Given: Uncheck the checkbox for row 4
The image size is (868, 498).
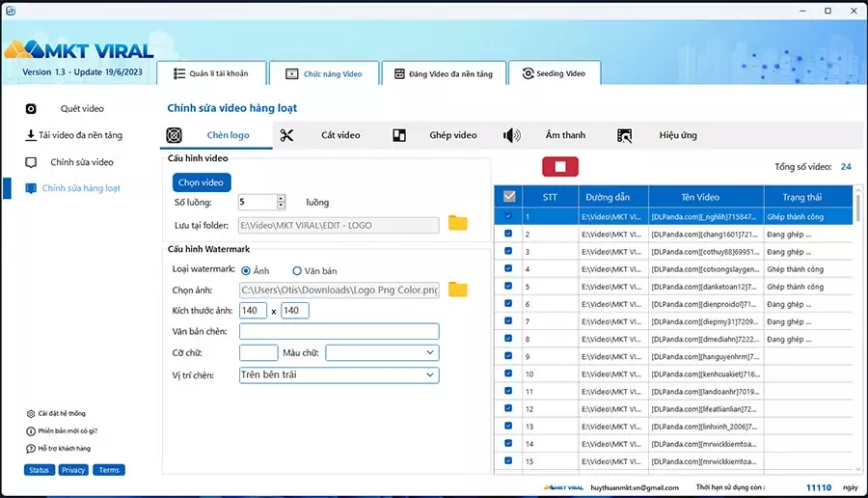Looking at the screenshot, I should [x=508, y=268].
